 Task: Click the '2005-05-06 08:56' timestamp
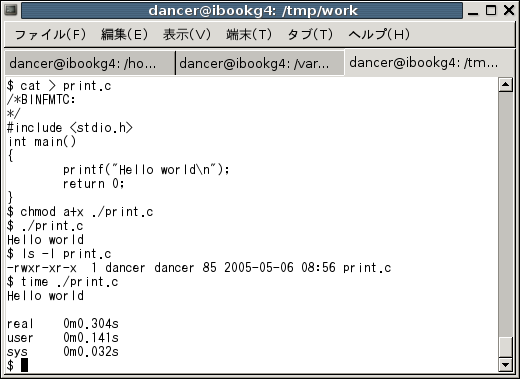[x=280, y=268]
